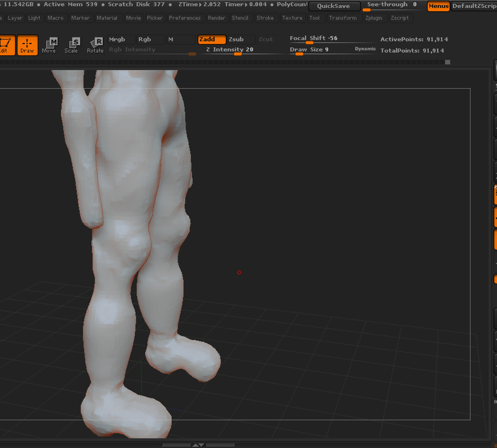Open the Stencil menu
This screenshot has width=497, height=448.
pos(240,18)
